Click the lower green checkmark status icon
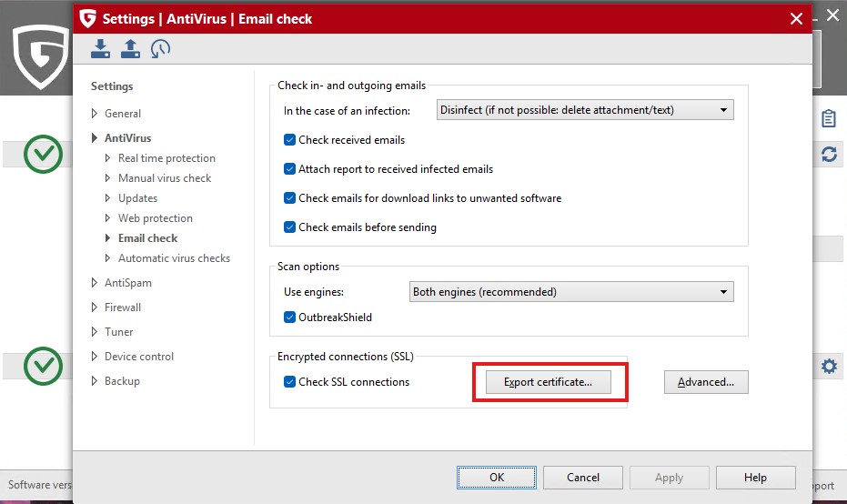 point(44,366)
